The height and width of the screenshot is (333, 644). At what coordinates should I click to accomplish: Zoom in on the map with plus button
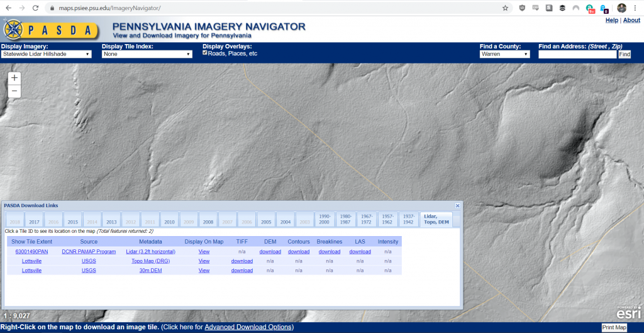pos(14,78)
